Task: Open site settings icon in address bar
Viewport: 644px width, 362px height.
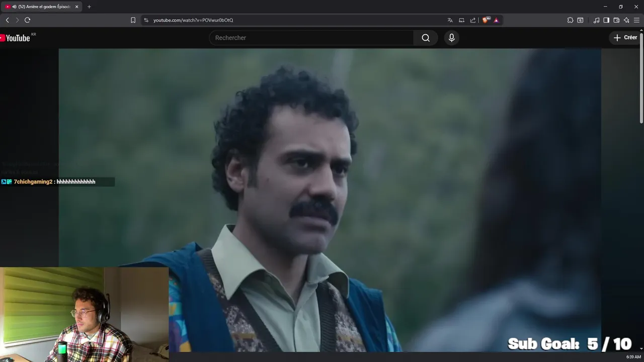Action: pos(146,20)
